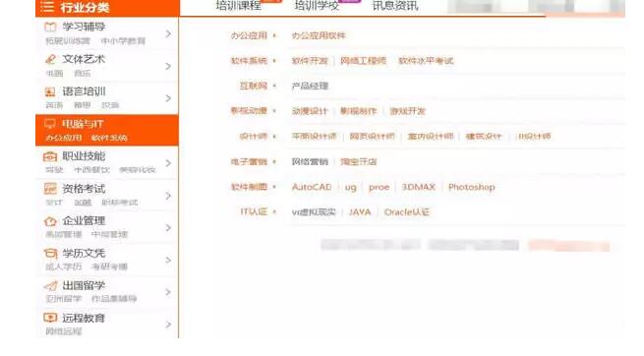Open the AutoCAD link
This screenshot has height=356, width=644.
pos(312,187)
